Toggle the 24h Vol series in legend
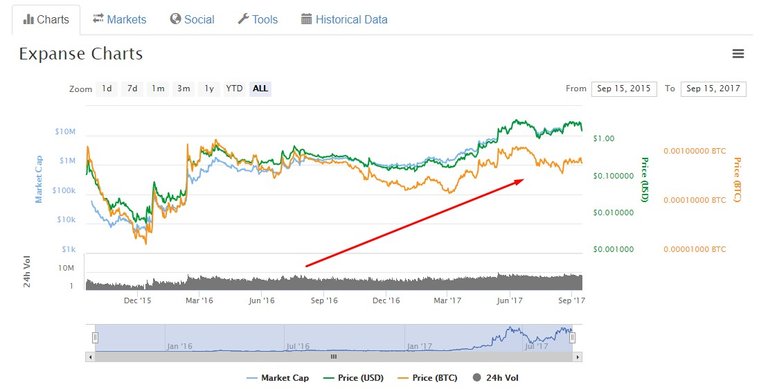 coord(496,378)
